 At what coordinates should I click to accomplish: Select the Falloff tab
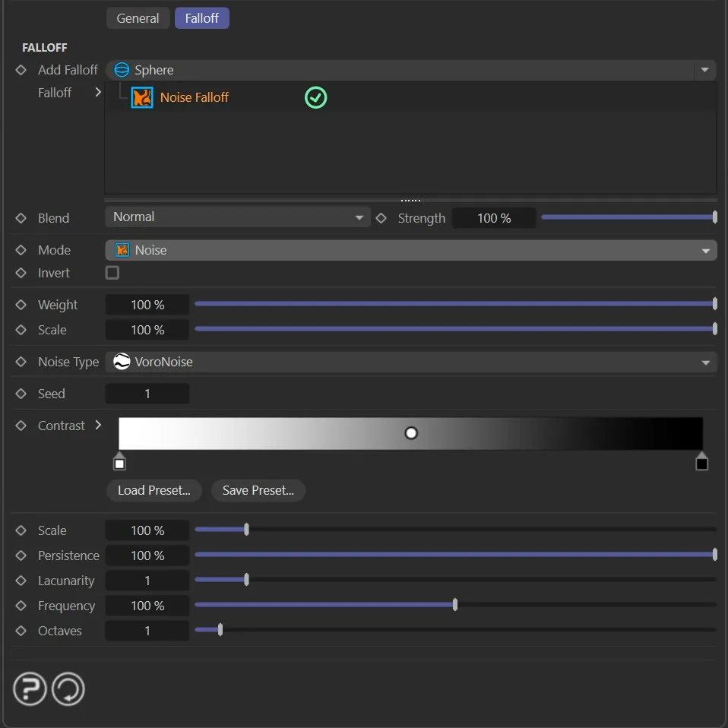[201, 18]
